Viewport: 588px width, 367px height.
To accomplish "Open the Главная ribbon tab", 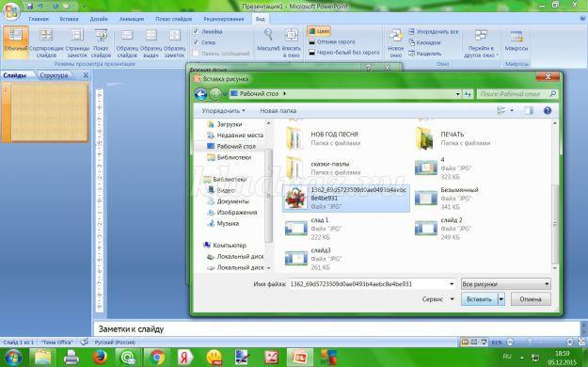I will tap(39, 19).
